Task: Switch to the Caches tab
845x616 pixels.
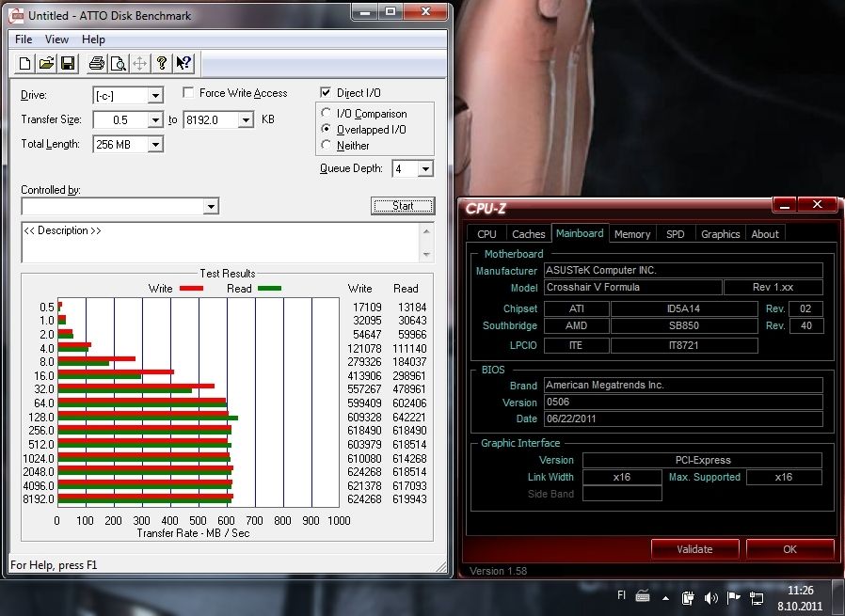Action: pyautogui.click(x=529, y=233)
